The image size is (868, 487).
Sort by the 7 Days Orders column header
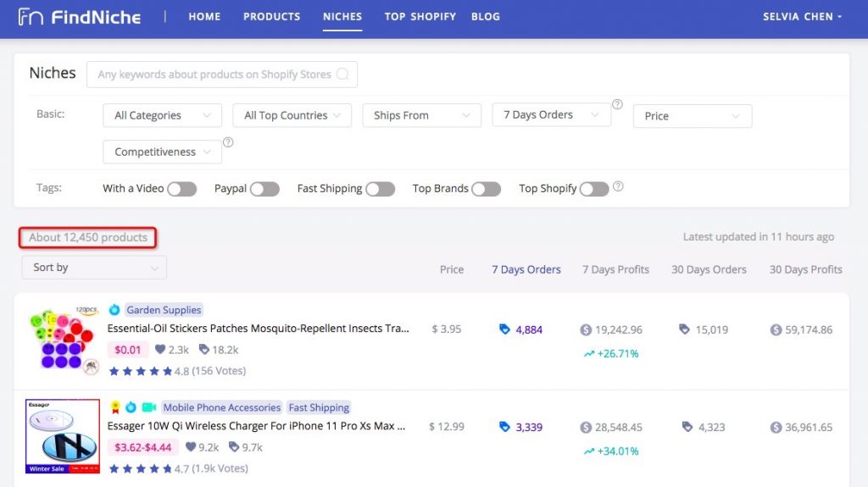(x=526, y=269)
